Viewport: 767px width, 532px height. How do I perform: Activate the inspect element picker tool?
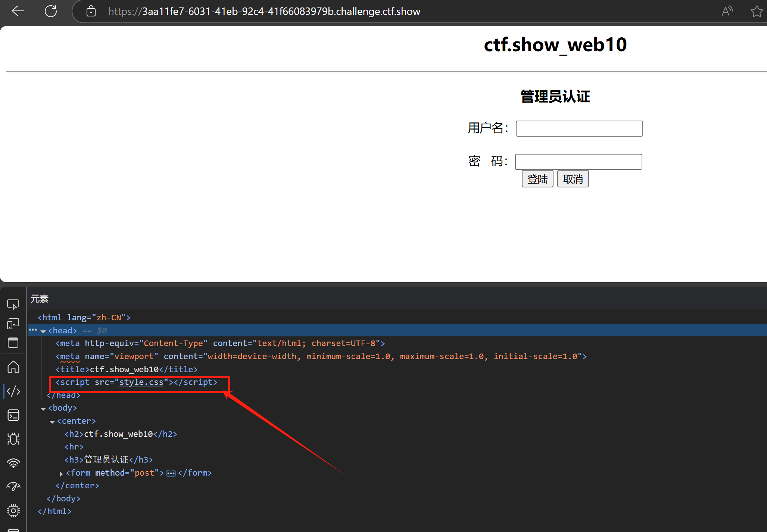point(13,305)
